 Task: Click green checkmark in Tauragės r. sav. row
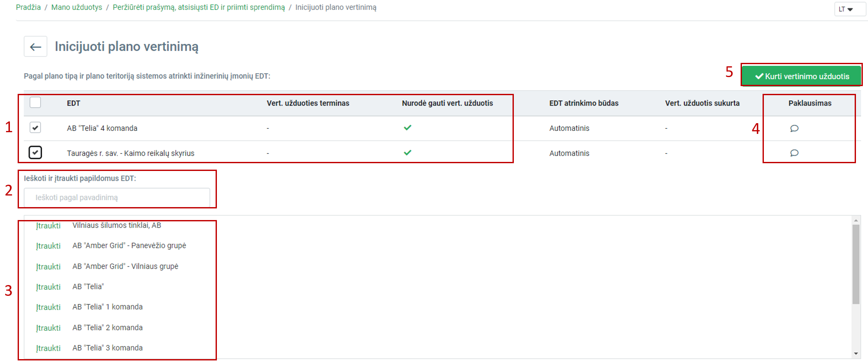pos(408,152)
